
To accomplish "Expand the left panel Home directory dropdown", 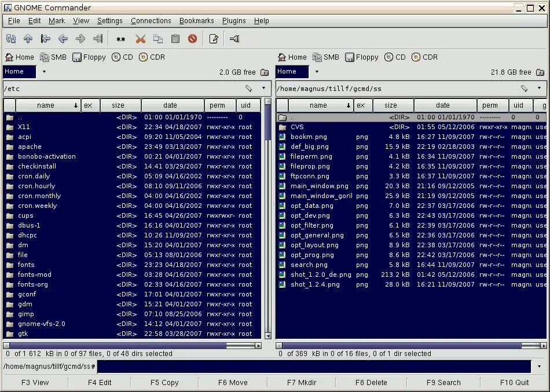I will [43, 71].
